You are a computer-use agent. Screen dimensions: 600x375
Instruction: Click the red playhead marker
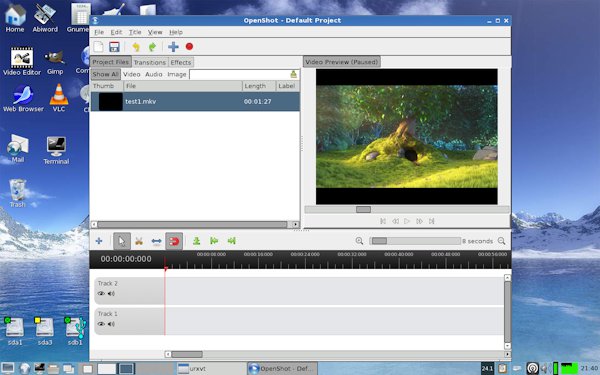point(165,269)
